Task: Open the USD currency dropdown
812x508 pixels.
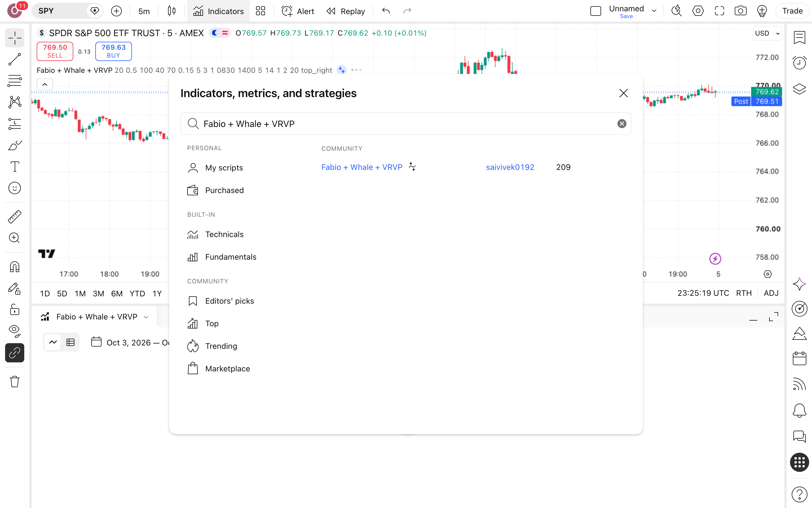Action: pyautogui.click(x=767, y=33)
